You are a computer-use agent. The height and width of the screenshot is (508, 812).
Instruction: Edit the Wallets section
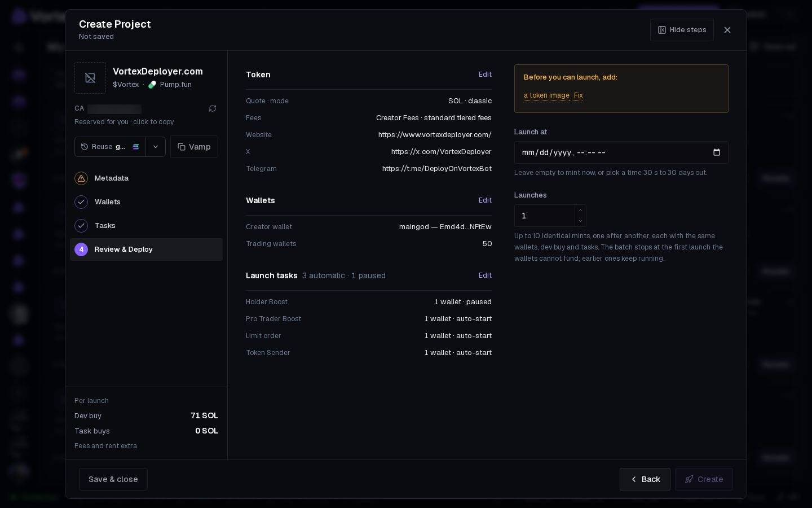[485, 200]
